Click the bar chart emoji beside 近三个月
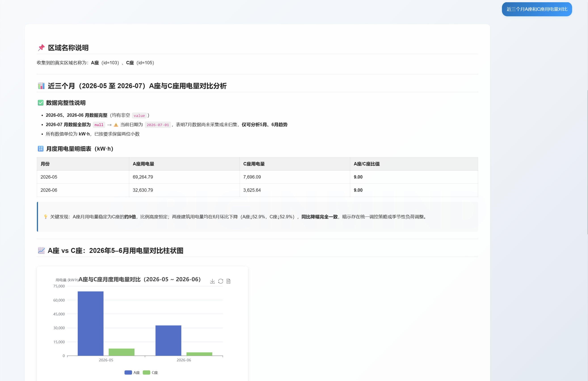Image resolution: width=588 pixels, height=381 pixels. pyautogui.click(x=41, y=86)
